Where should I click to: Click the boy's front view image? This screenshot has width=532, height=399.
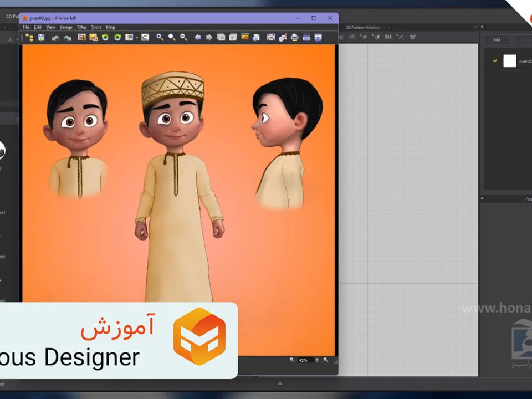(179, 186)
